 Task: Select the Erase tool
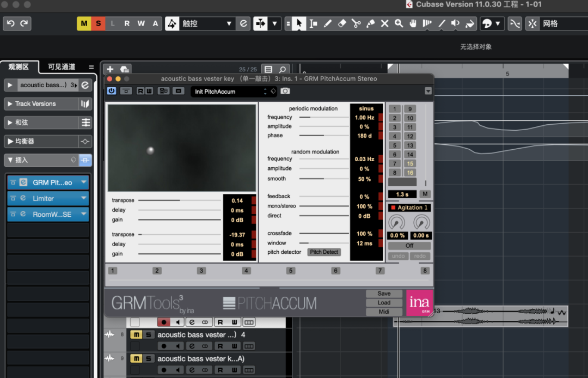point(341,23)
